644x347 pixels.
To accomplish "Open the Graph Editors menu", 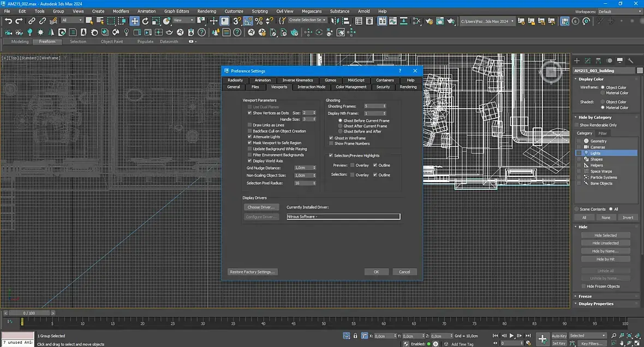I will point(176,11).
